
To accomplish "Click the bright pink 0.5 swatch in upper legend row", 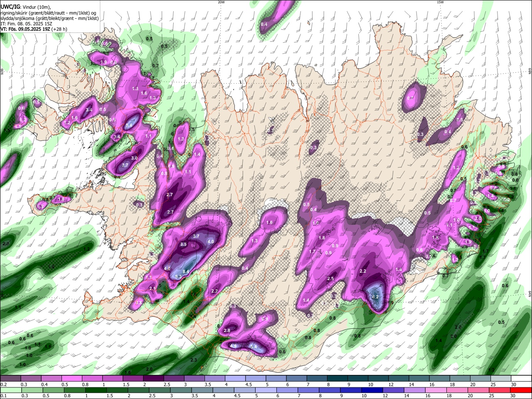I will 71,379.
